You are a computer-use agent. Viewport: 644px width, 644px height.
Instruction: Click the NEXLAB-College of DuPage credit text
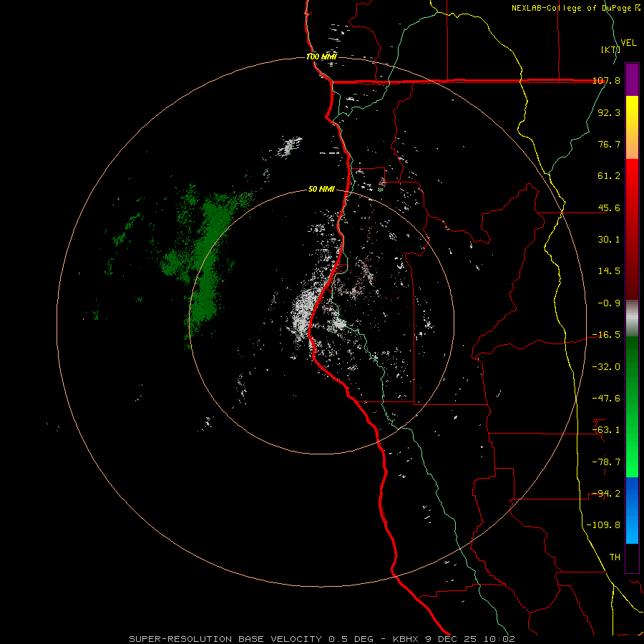pyautogui.click(x=575, y=8)
